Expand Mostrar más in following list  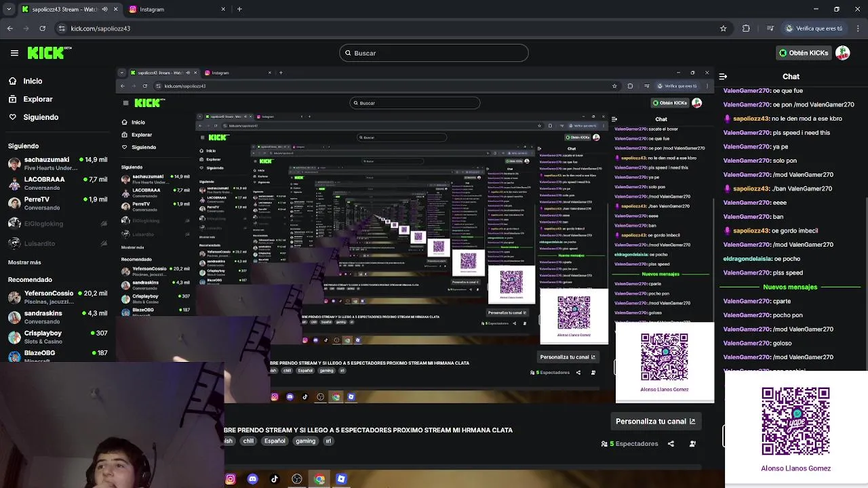tap(24, 262)
